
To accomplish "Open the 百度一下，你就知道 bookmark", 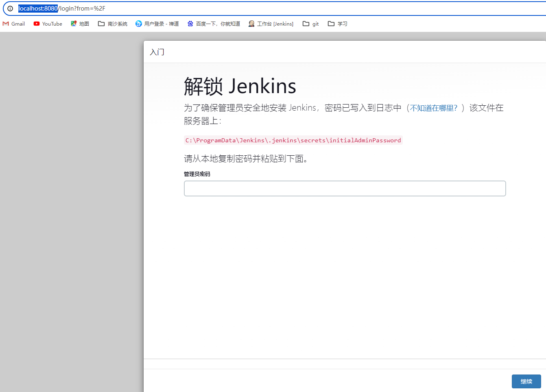I will tap(214, 24).
